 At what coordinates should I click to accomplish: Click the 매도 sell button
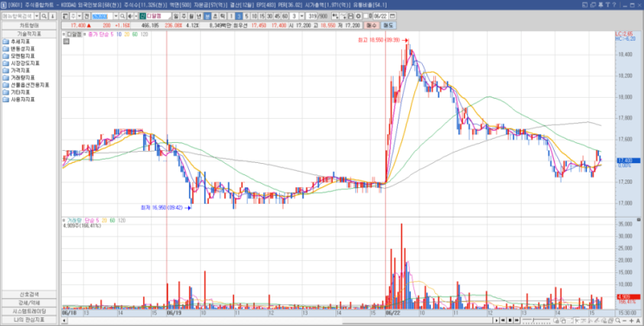387,25
